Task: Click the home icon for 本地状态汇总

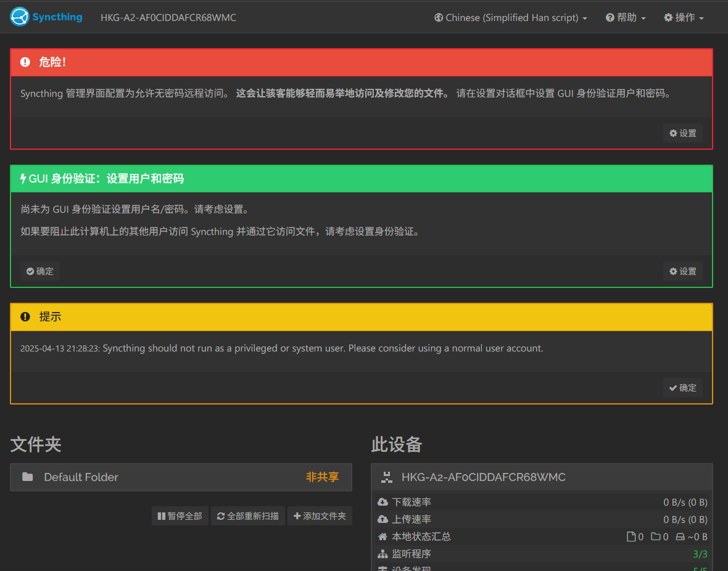Action: click(383, 536)
